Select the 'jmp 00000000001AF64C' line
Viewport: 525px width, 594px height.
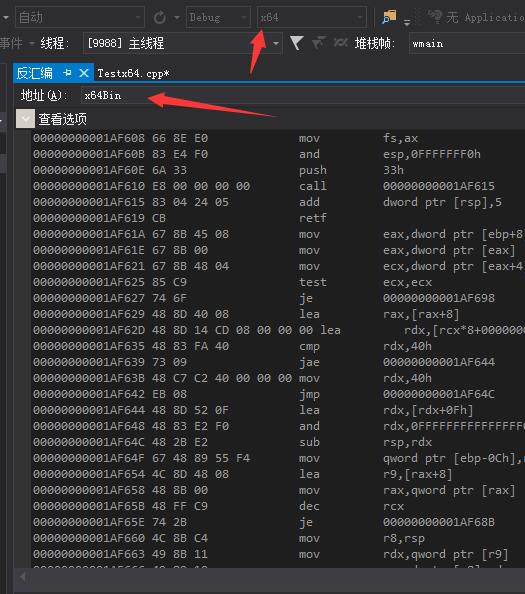[278, 394]
